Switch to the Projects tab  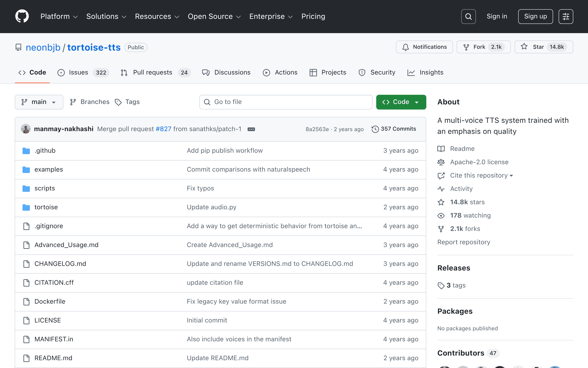[328, 72]
